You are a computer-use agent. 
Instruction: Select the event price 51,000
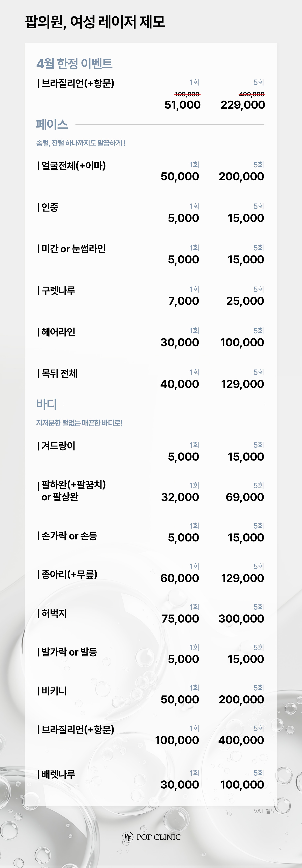(182, 105)
